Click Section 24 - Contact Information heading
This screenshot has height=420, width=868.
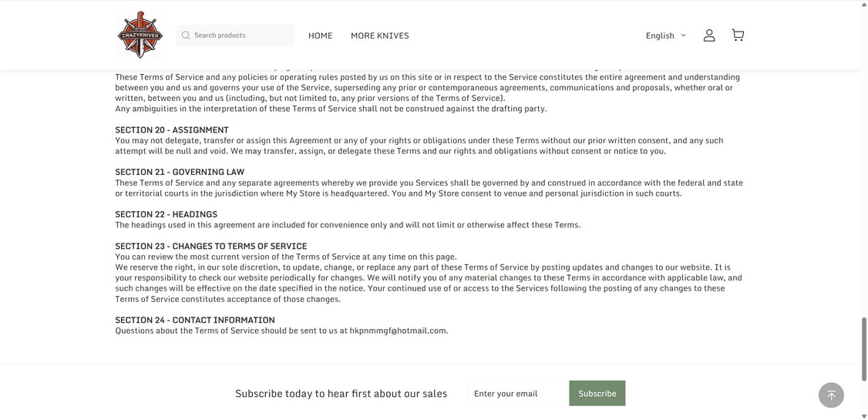[194, 320]
